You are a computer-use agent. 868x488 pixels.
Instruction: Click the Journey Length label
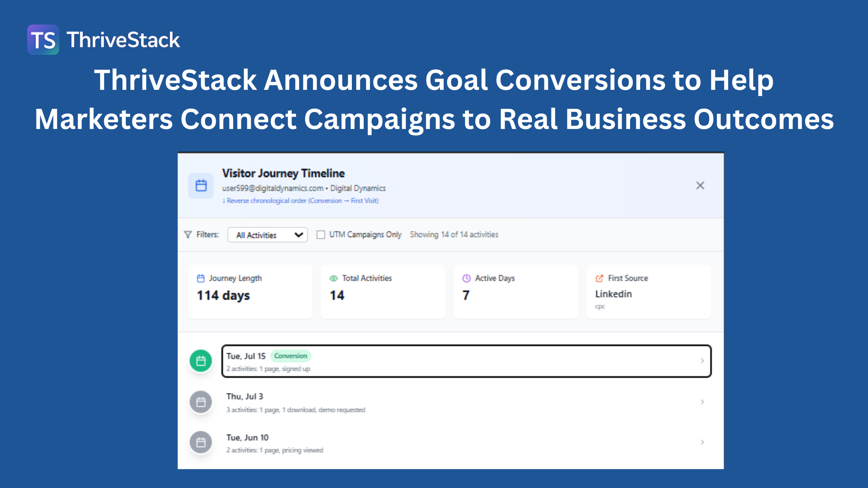tap(235, 278)
